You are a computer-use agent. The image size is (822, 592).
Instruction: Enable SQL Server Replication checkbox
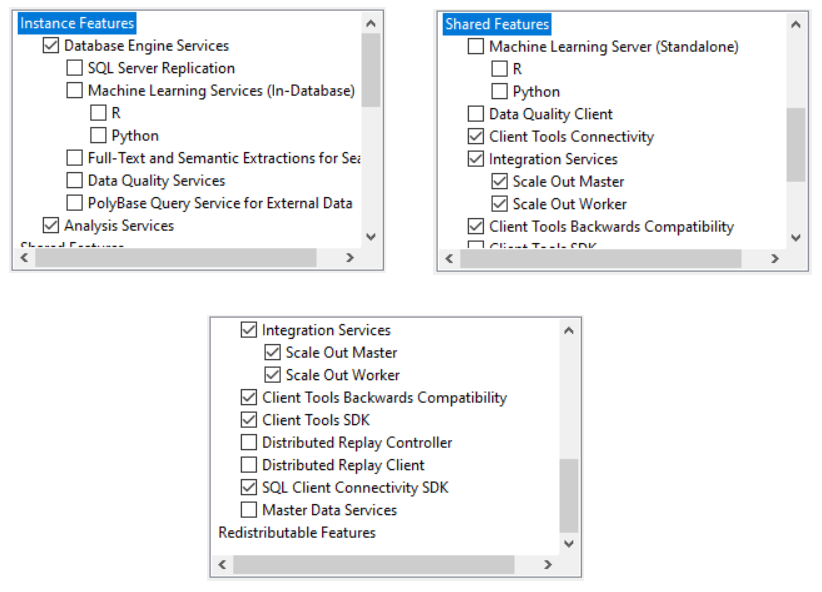[75, 68]
